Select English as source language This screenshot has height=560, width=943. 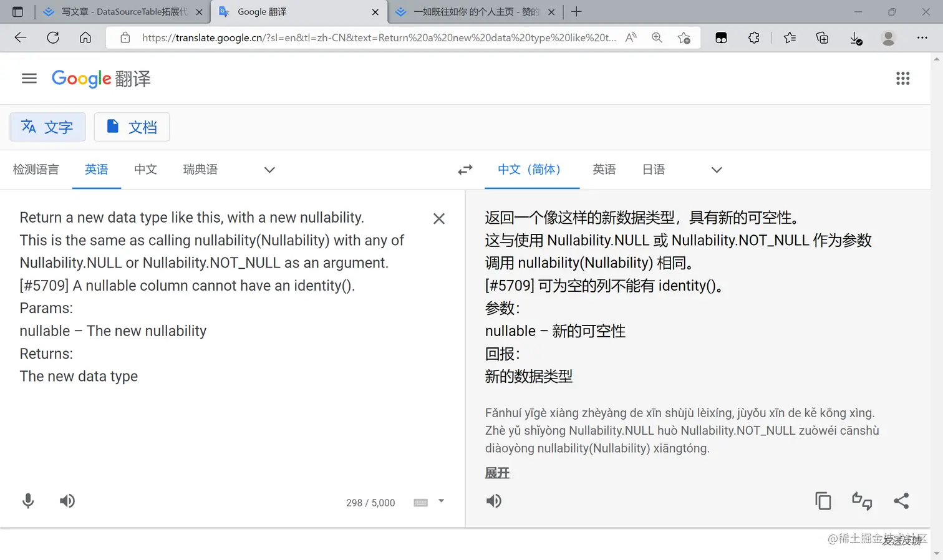click(x=97, y=170)
